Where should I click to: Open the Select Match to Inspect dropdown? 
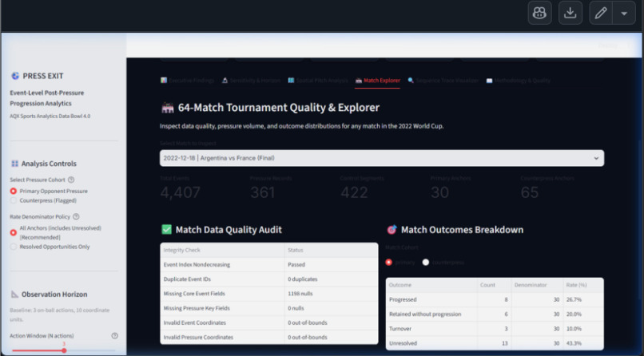(382, 158)
